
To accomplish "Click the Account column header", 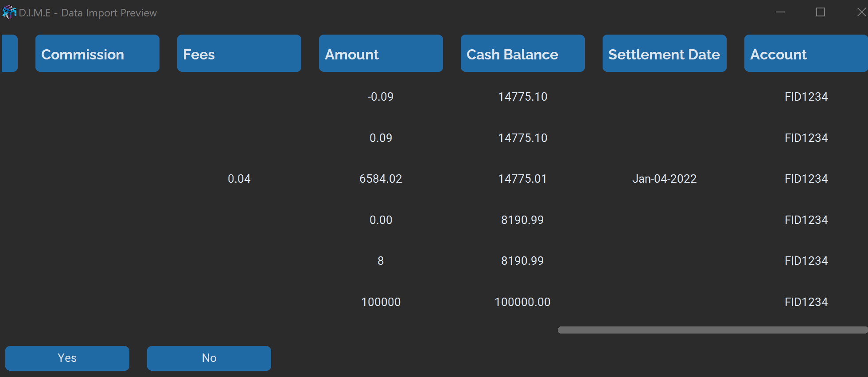I will point(806,54).
